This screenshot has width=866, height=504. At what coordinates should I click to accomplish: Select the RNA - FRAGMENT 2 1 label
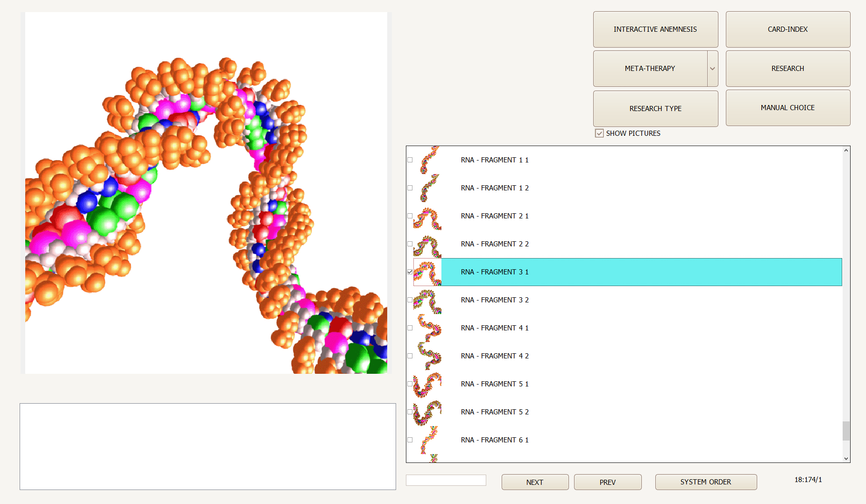pyautogui.click(x=495, y=216)
